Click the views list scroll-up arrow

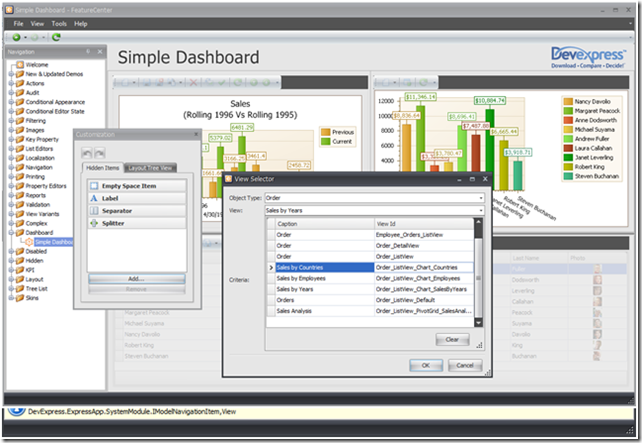[478, 222]
